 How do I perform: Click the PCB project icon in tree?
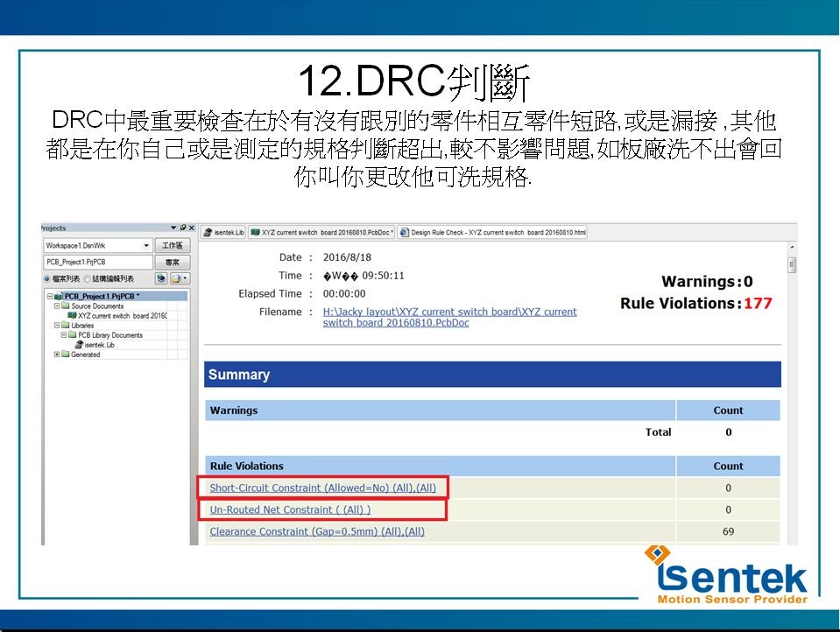[59, 296]
